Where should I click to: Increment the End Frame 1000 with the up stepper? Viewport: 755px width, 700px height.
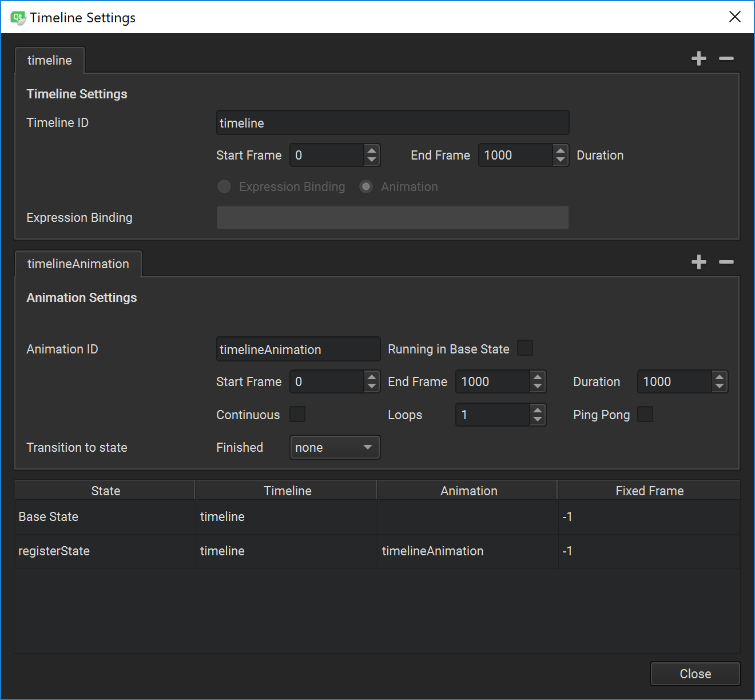[x=559, y=150]
